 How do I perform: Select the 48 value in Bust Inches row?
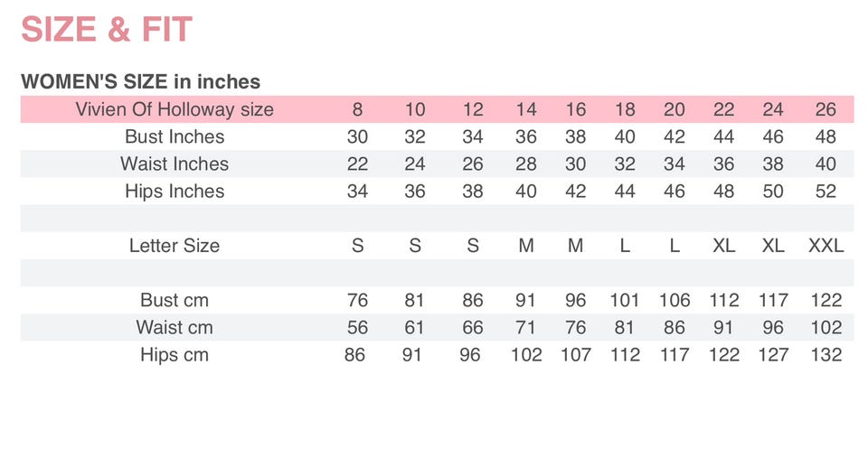click(826, 137)
